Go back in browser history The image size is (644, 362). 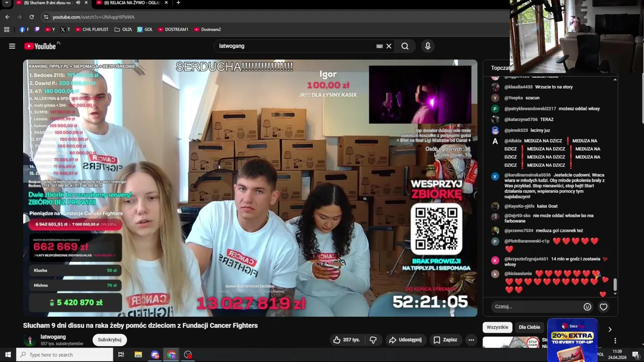(8, 17)
